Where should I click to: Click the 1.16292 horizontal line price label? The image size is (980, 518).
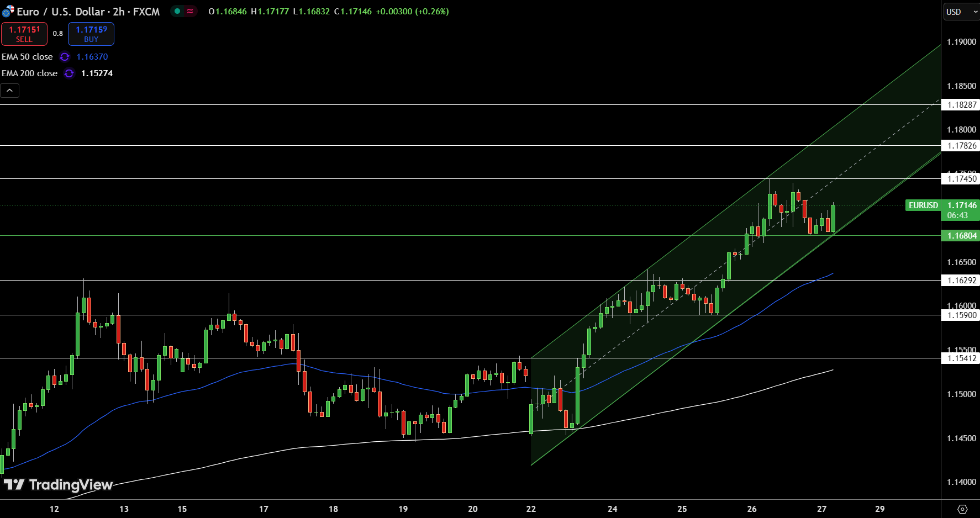point(961,281)
